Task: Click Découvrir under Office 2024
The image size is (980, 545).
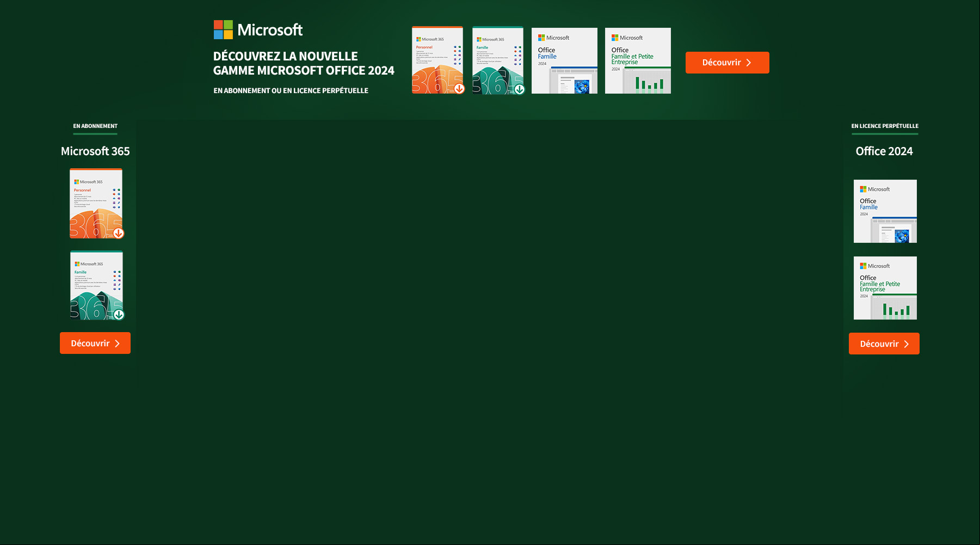Action: coord(884,344)
